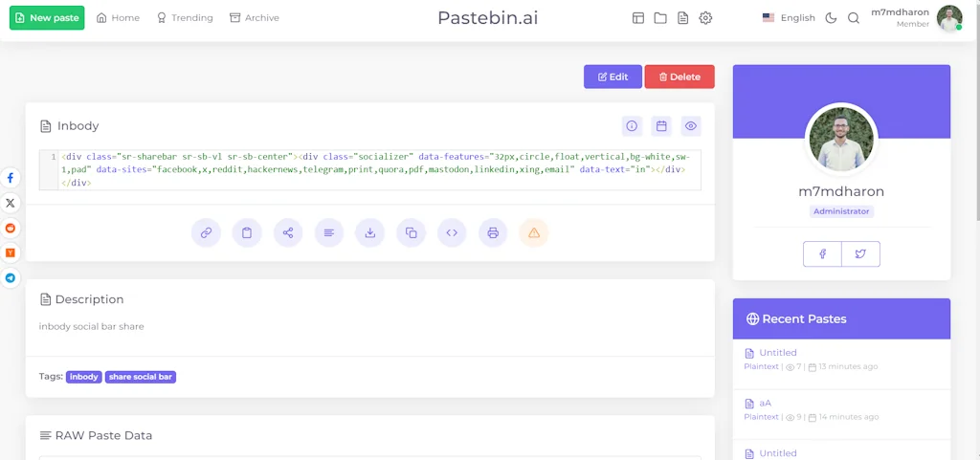Click inside the paste code block
The image size is (980, 460).
(x=370, y=170)
